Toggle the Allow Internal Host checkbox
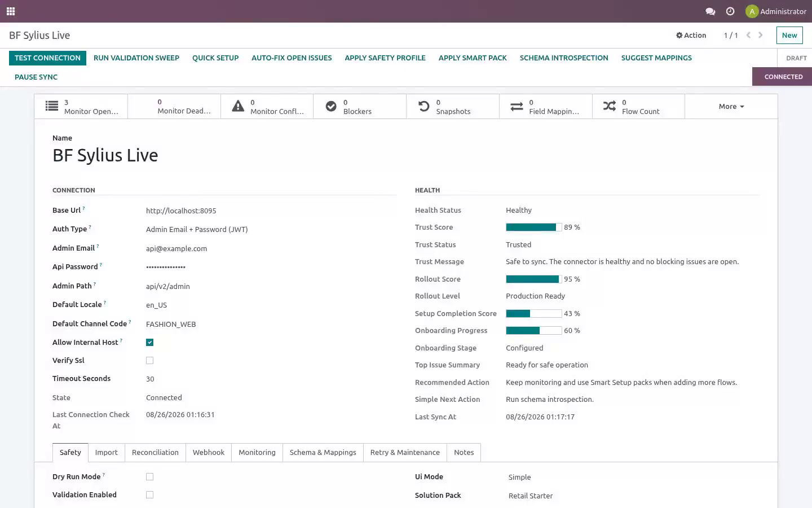 click(x=149, y=342)
